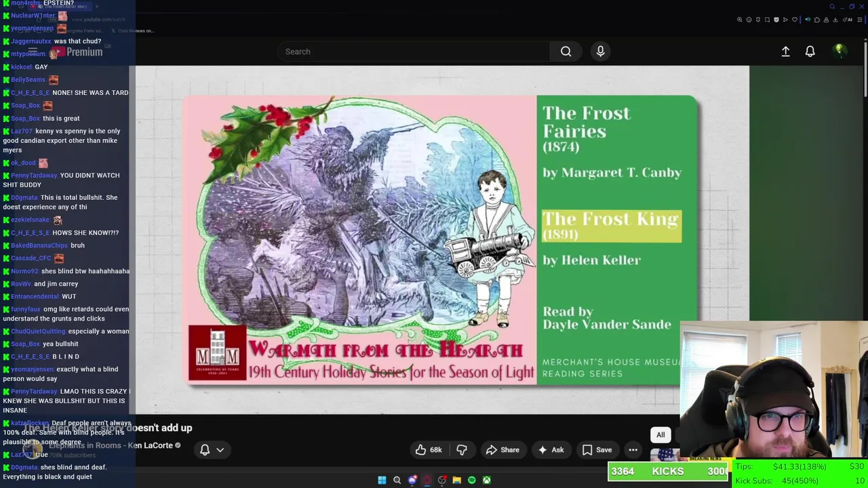Viewport: 868px width, 488px height.
Task: Like the video showing 68k likes
Action: (x=429, y=450)
